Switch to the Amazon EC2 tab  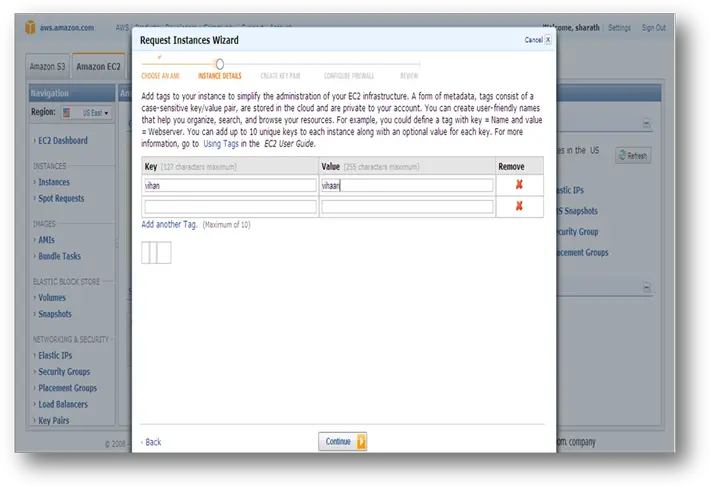(98, 67)
